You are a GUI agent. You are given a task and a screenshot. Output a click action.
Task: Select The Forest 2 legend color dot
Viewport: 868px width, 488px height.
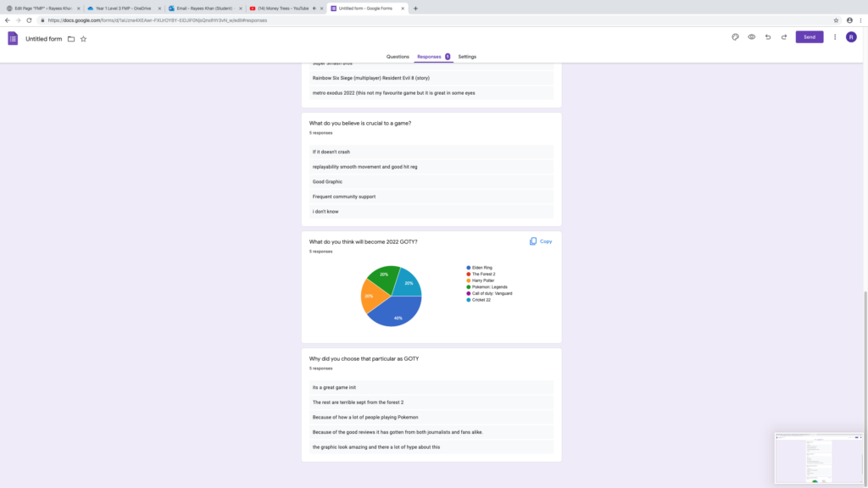[x=468, y=274]
